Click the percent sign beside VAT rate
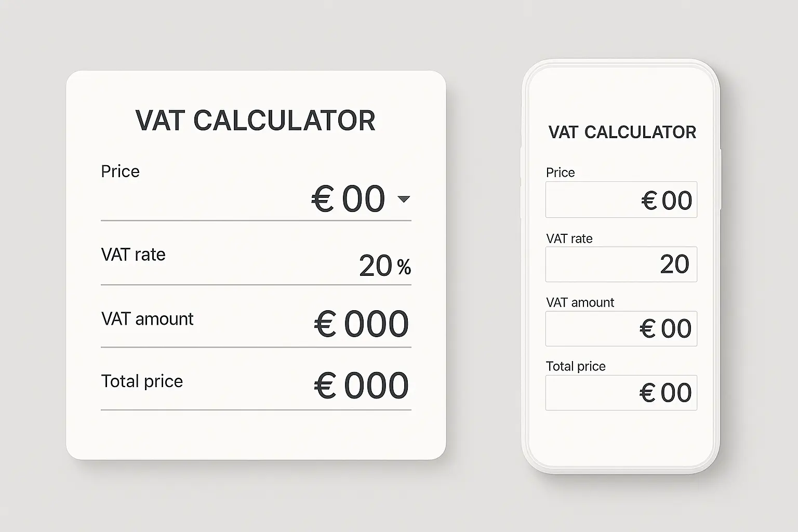This screenshot has width=798, height=532. pyautogui.click(x=404, y=268)
